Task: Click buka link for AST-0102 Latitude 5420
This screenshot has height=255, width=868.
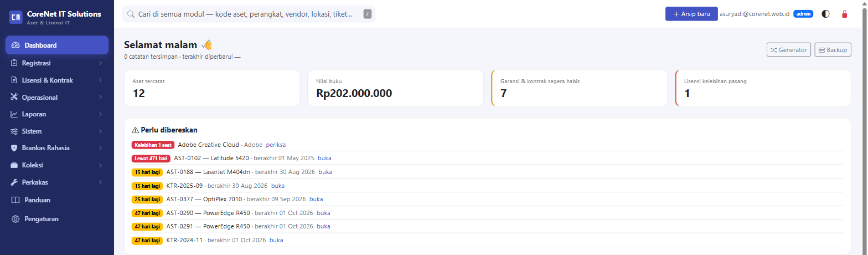Action: pos(325,158)
